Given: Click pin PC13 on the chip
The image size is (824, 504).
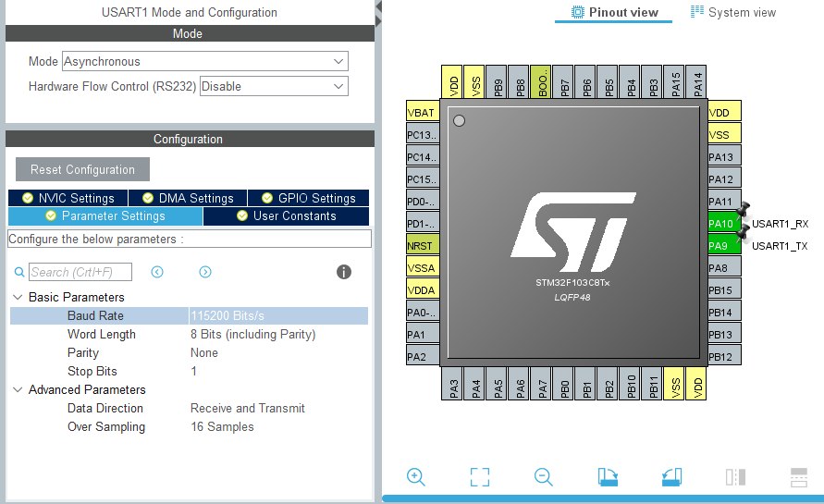Looking at the screenshot, I should 423,134.
